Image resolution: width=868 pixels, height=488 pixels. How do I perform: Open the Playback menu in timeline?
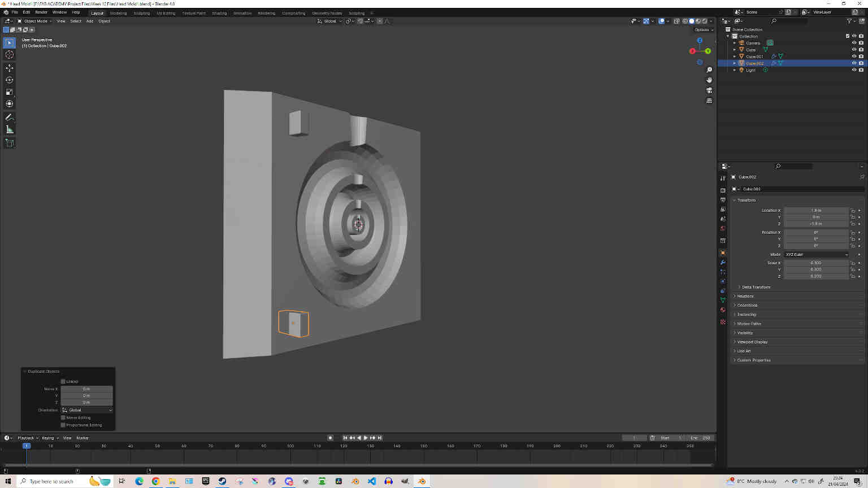[28, 438]
